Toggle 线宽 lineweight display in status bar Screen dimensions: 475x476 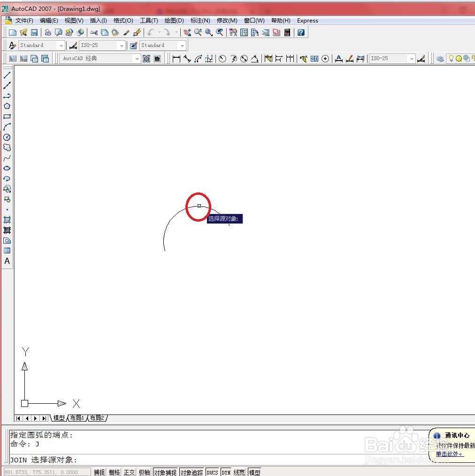click(x=239, y=472)
